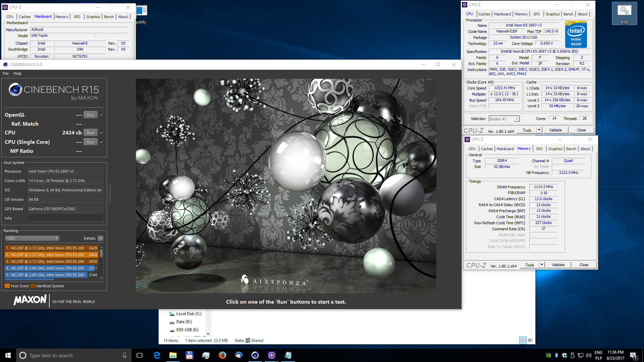Open SPD tab in the Memory CPU-Z window
This screenshot has width=644, height=362.
click(539, 149)
